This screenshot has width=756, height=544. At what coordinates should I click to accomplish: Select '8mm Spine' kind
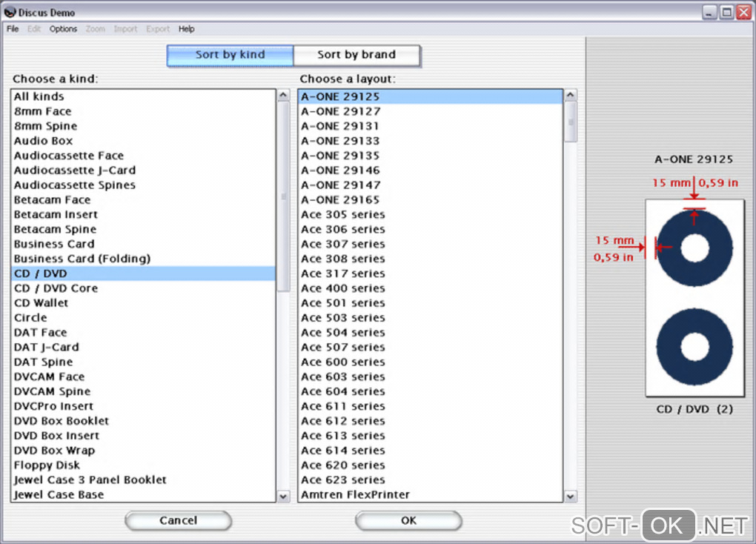pos(143,126)
